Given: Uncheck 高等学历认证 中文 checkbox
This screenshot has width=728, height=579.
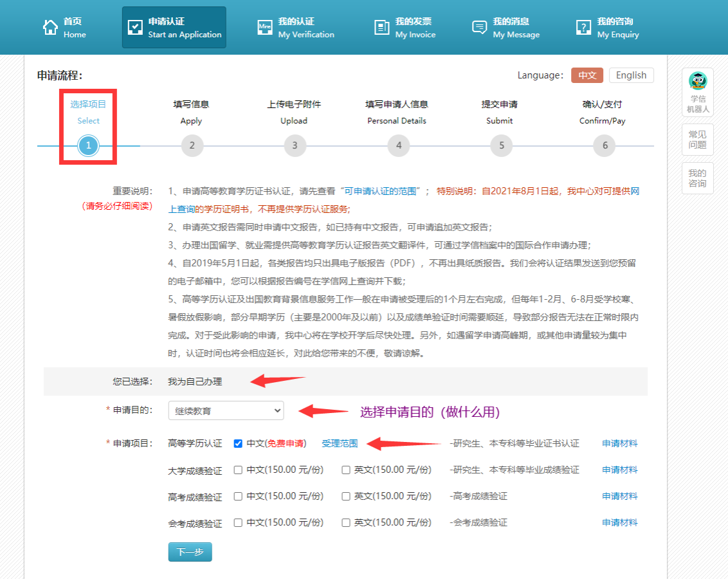Looking at the screenshot, I should (238, 443).
